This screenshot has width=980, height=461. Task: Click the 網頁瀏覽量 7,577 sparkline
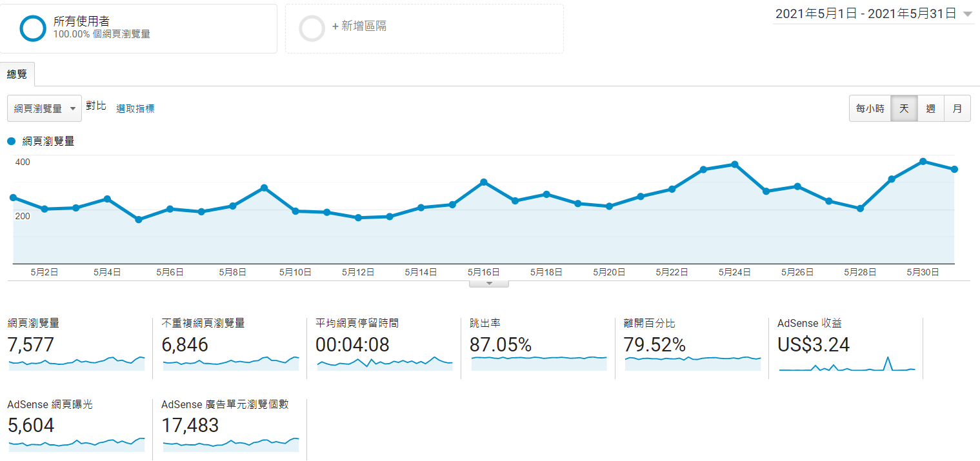(x=77, y=362)
